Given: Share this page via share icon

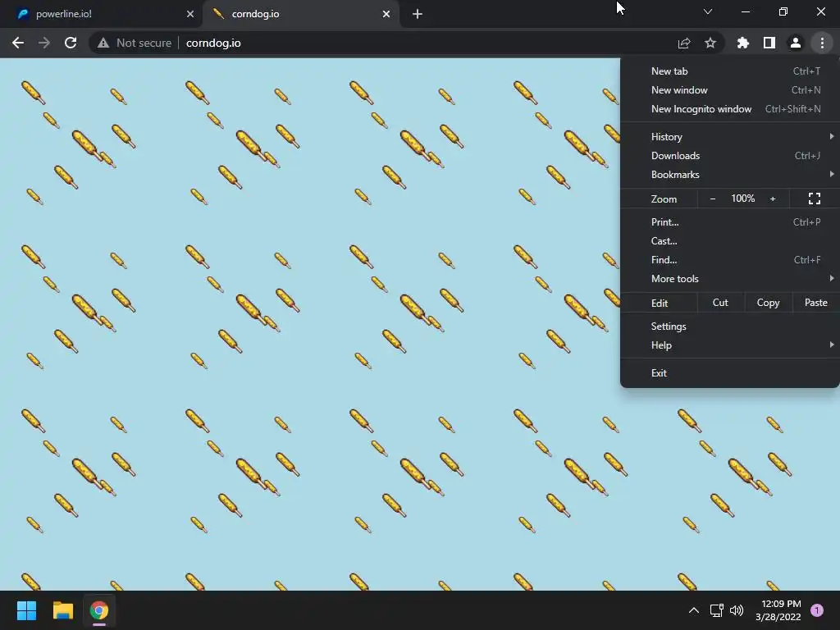Looking at the screenshot, I should (684, 43).
